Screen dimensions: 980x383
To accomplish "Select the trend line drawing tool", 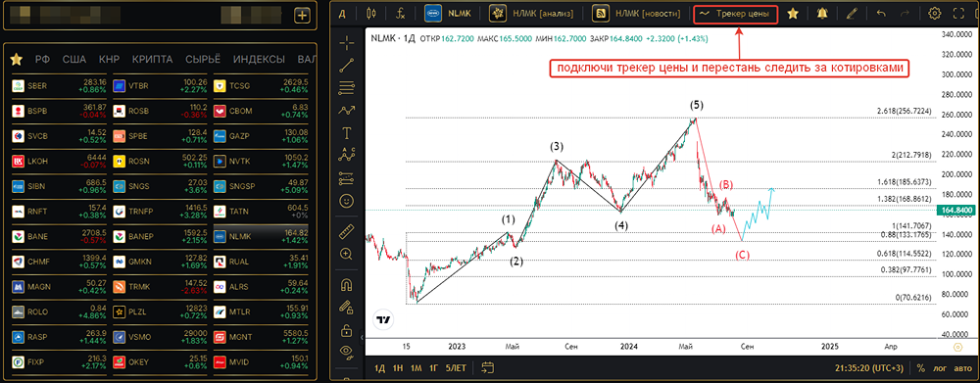I will [346, 66].
